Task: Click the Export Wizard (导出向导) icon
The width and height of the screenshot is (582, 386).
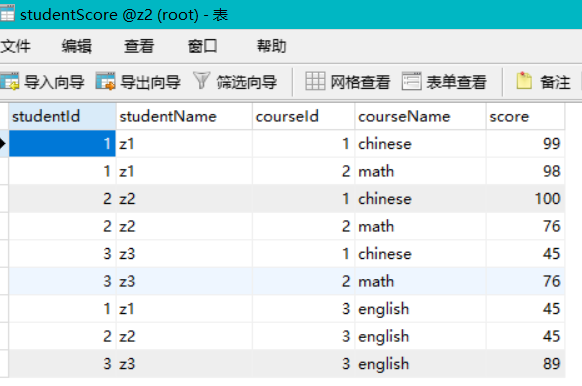Action: click(105, 81)
